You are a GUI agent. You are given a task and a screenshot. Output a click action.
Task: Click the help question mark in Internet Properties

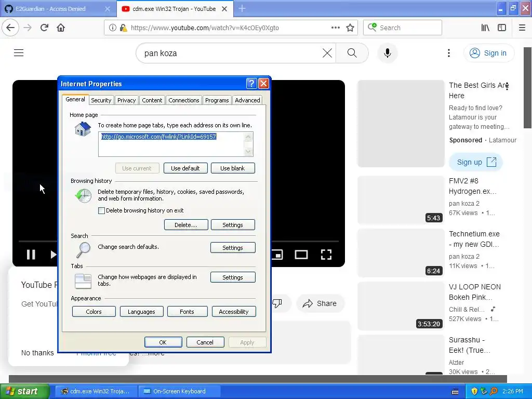(251, 84)
